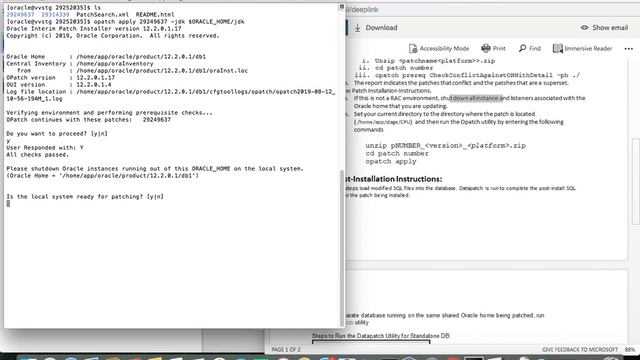Open the more options ellipsis menu
The height and width of the screenshot is (360, 640).
629,49
